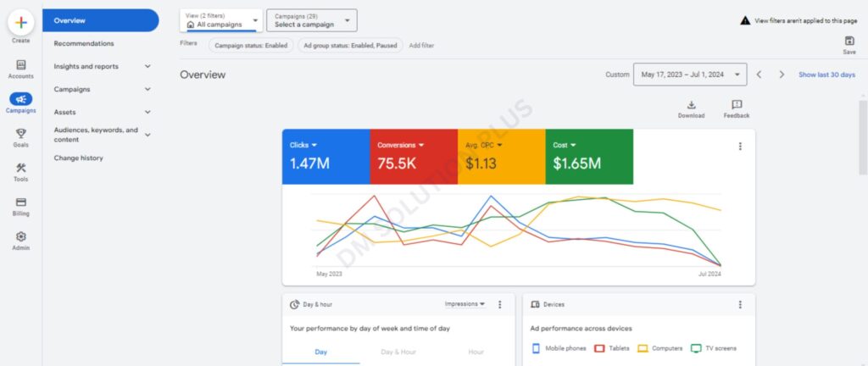Open the performance chart three-dot menu
Screen dimensions: 868x366
click(740, 147)
